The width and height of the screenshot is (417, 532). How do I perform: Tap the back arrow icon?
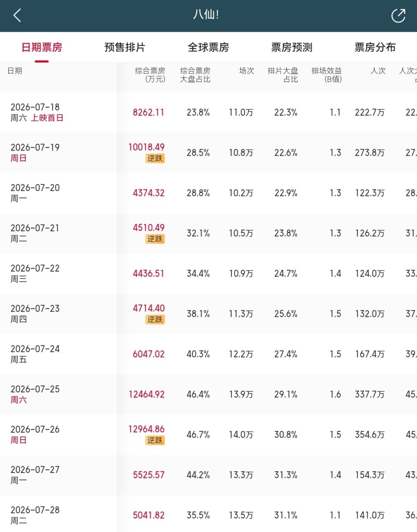point(17,16)
